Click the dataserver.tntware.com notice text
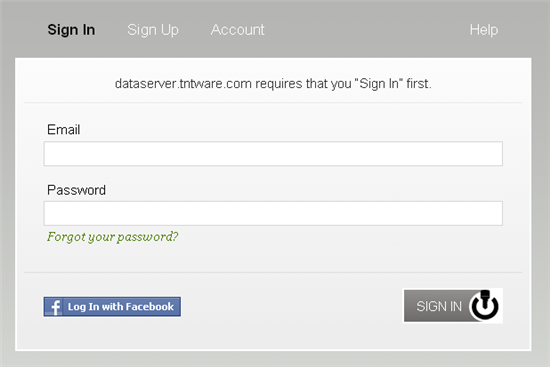Screen dimensions: 550x367 tap(273, 84)
